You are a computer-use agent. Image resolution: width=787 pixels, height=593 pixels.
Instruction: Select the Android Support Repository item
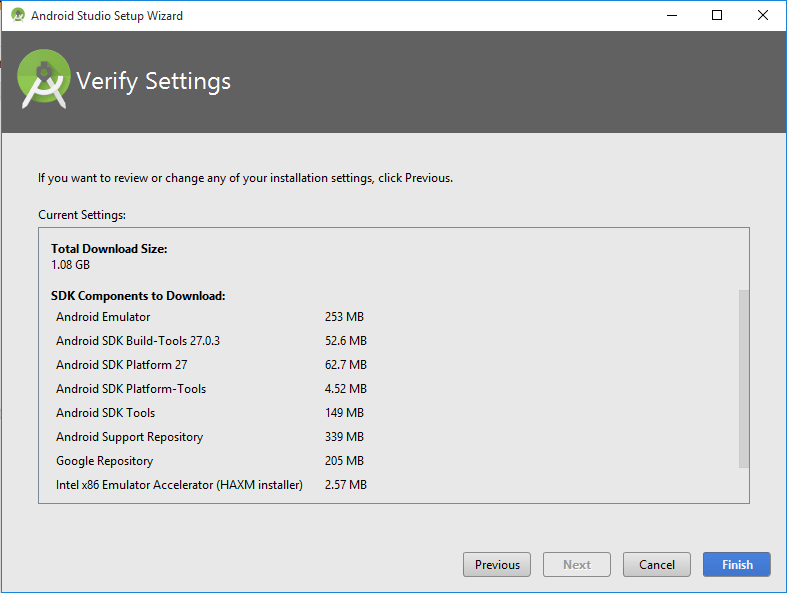tap(129, 437)
